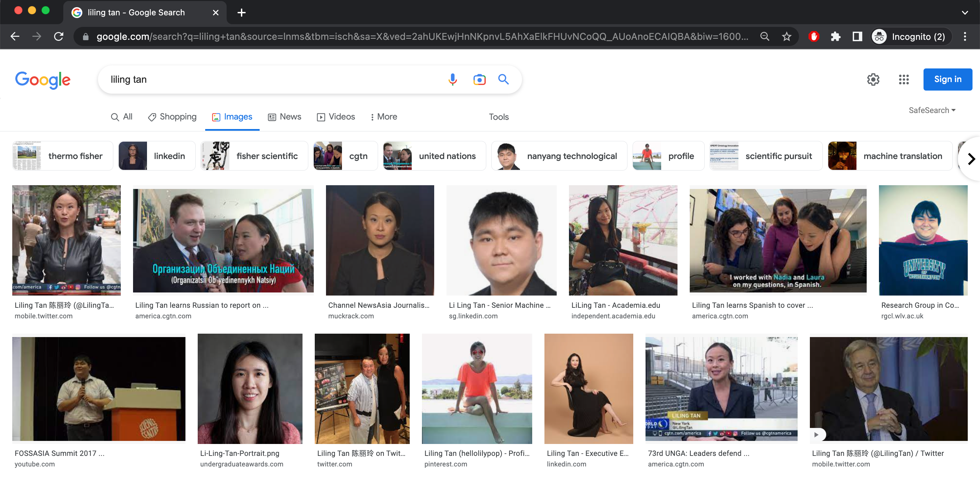Click the Sign in button

947,79
